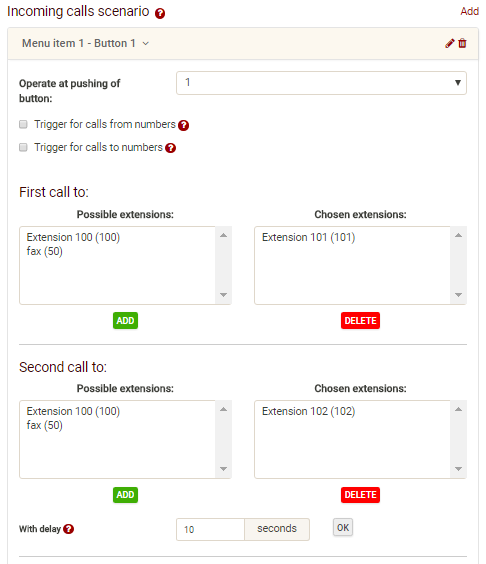486x564 pixels.
Task: Enable Trigger for calls to numbers checkbox
Action: (23, 147)
